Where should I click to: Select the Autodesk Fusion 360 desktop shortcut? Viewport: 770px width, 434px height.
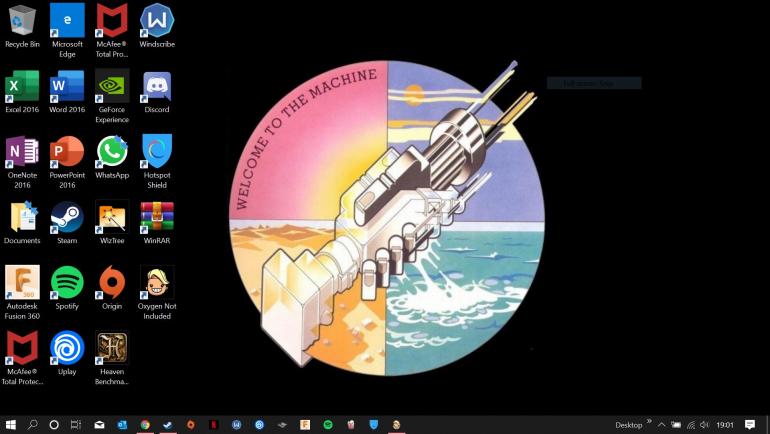pos(22,293)
